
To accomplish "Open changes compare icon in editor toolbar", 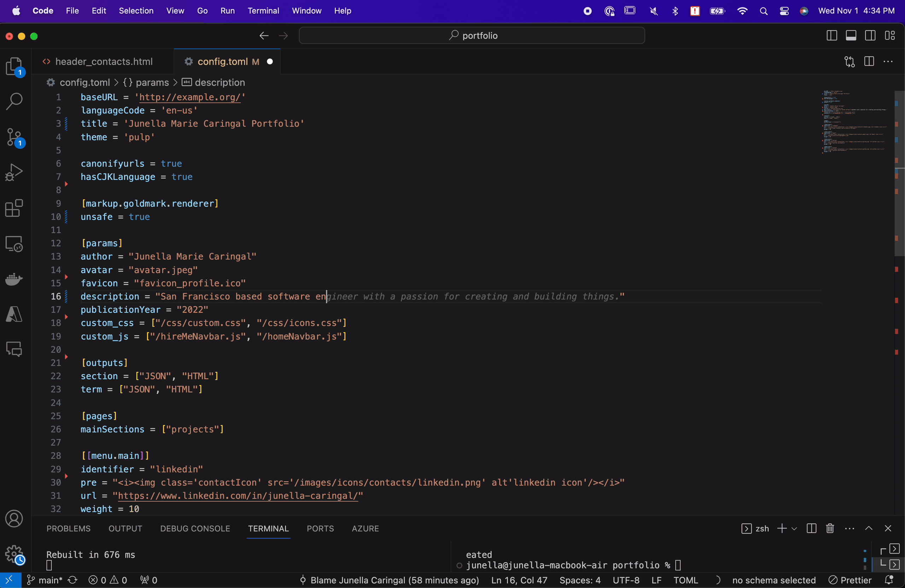I will [x=849, y=61].
